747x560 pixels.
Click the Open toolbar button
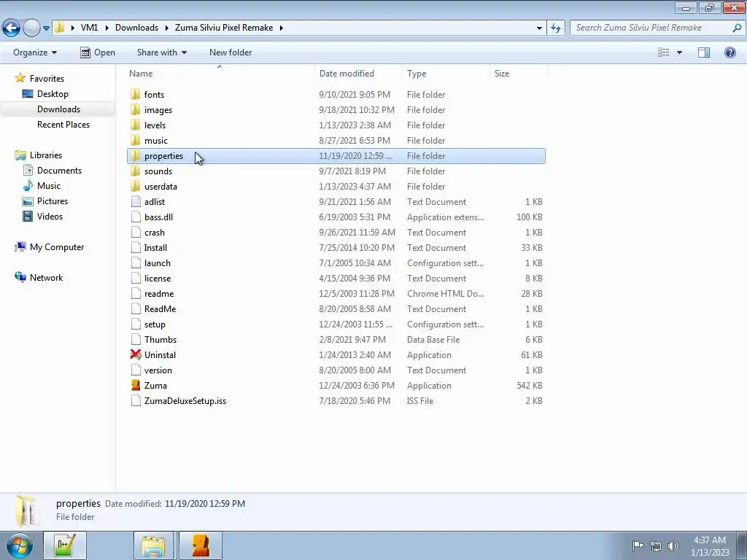(98, 52)
